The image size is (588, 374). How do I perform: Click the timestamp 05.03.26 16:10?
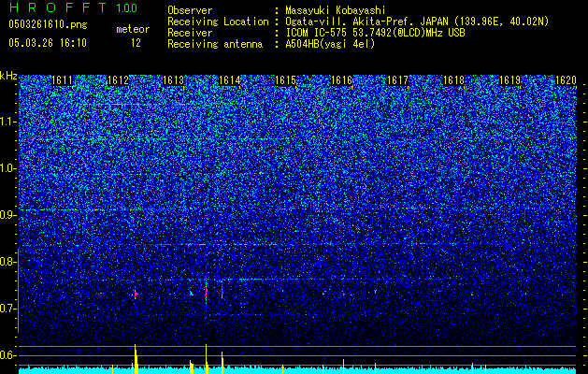(48, 43)
